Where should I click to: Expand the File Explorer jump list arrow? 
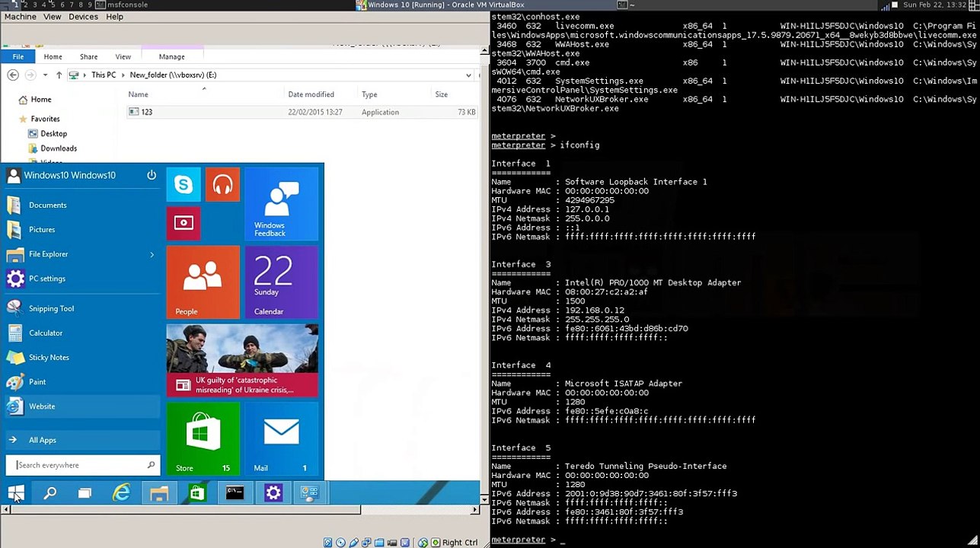coord(152,254)
